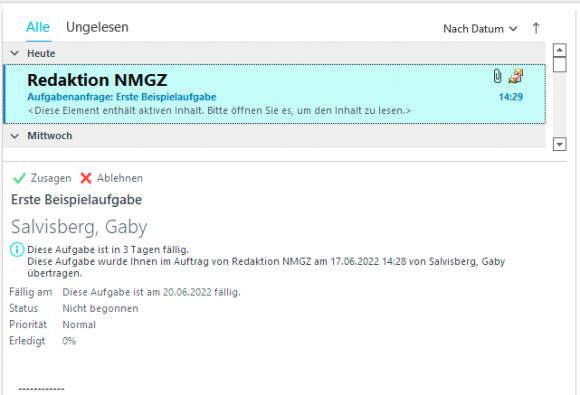Click the Erste Beispielaufgabe heading

[77, 200]
